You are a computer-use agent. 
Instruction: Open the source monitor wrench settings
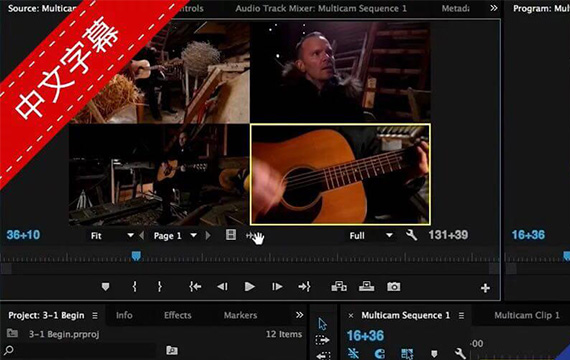[x=411, y=235]
